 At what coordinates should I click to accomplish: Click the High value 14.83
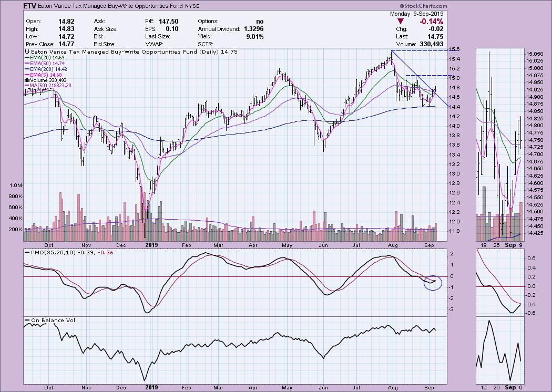(x=67, y=29)
